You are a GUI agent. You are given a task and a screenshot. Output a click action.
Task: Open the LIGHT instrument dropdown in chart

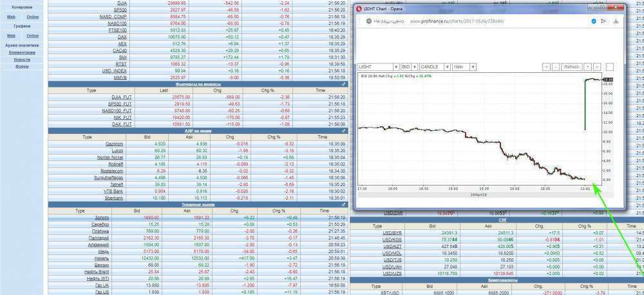pyautogui.click(x=378, y=66)
